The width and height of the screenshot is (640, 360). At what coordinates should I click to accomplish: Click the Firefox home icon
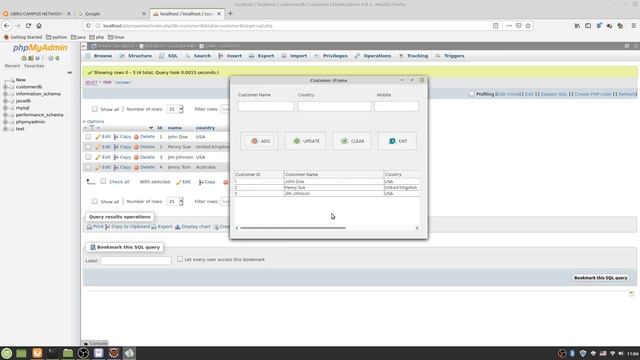click(x=39, y=25)
